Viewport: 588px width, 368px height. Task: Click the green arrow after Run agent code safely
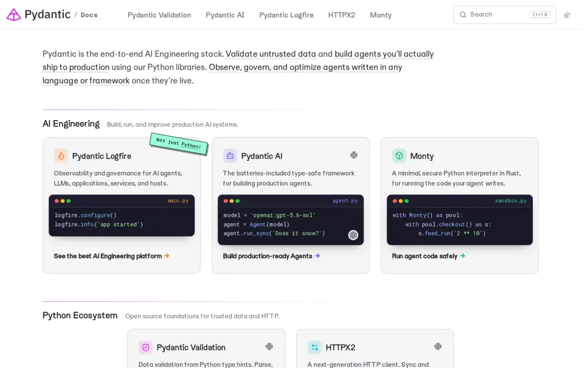tap(462, 256)
